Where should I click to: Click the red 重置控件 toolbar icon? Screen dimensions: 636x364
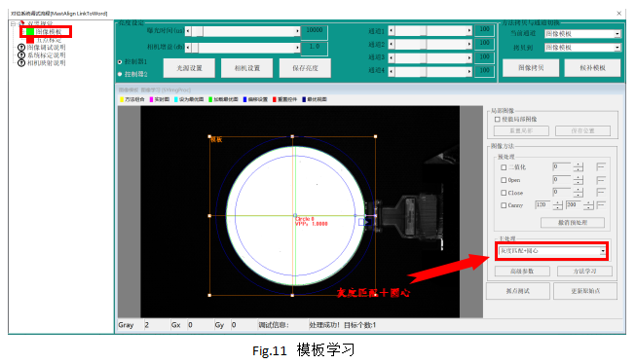[x=275, y=99]
